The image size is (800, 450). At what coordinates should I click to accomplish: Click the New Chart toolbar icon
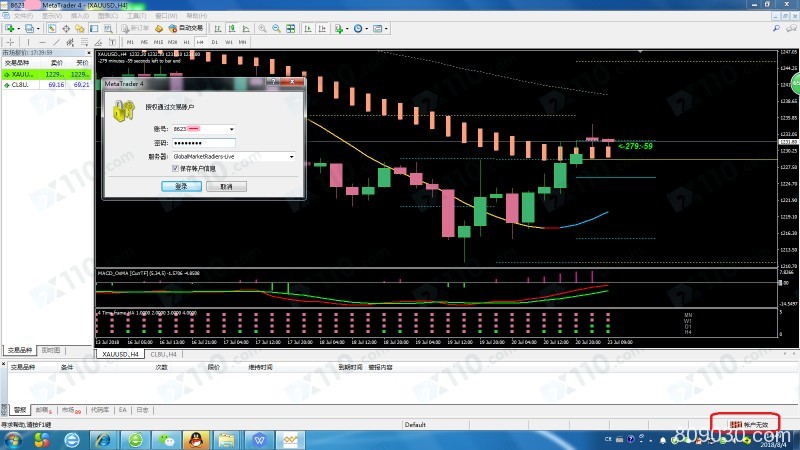pyautogui.click(x=9, y=29)
